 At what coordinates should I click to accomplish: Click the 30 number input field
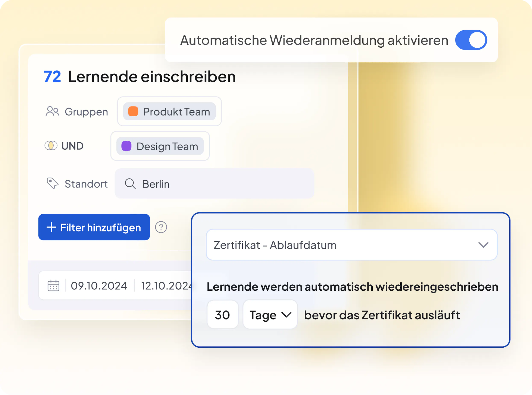coord(222,315)
